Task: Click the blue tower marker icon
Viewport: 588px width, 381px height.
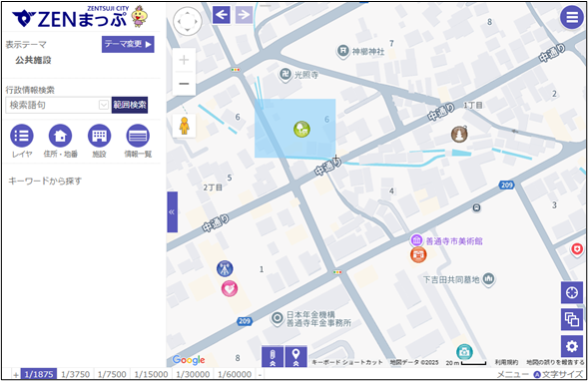Action: (x=225, y=268)
